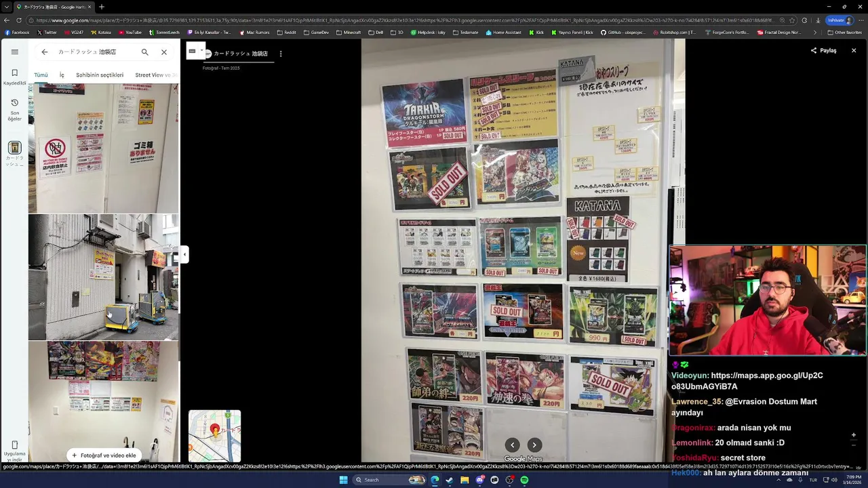The height and width of the screenshot is (488, 868).
Task: Close the photo viewer with X
Action: pos(854,50)
